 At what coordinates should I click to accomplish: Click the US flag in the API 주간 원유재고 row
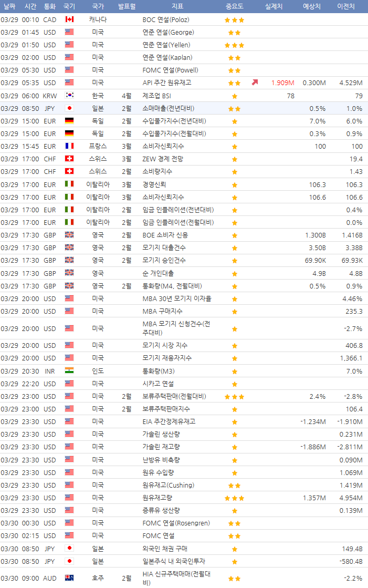pyautogui.click(x=69, y=82)
